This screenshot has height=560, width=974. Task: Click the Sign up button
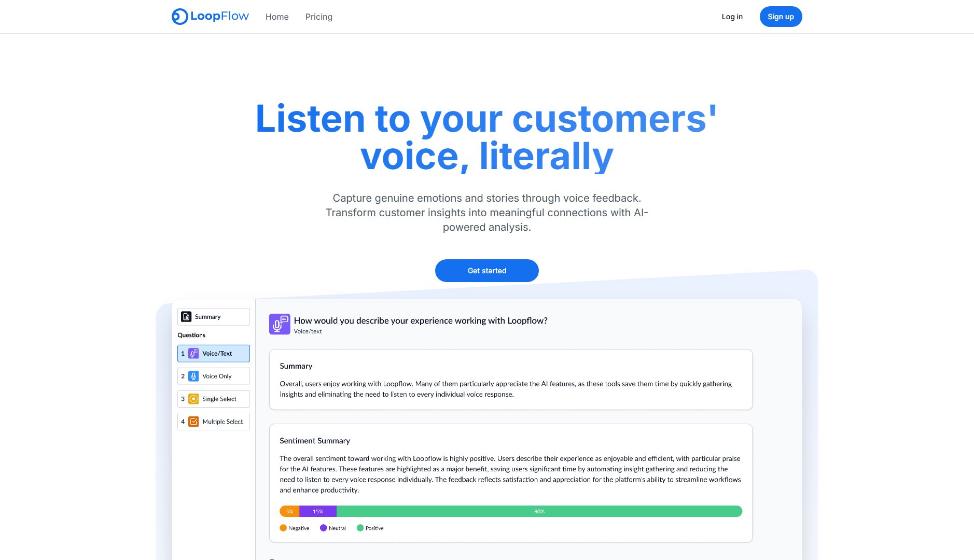click(x=780, y=16)
